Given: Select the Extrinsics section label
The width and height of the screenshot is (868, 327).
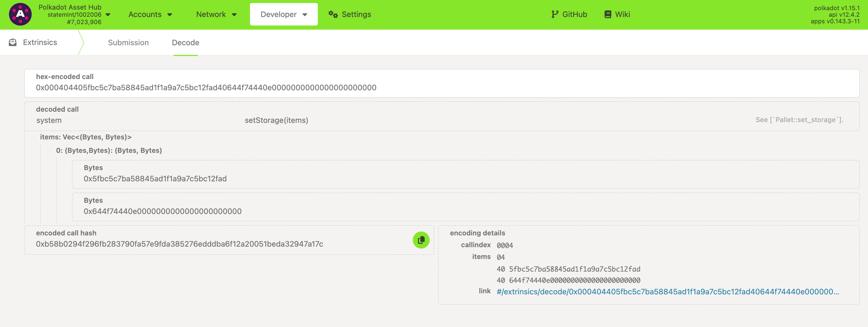Looking at the screenshot, I should point(40,43).
